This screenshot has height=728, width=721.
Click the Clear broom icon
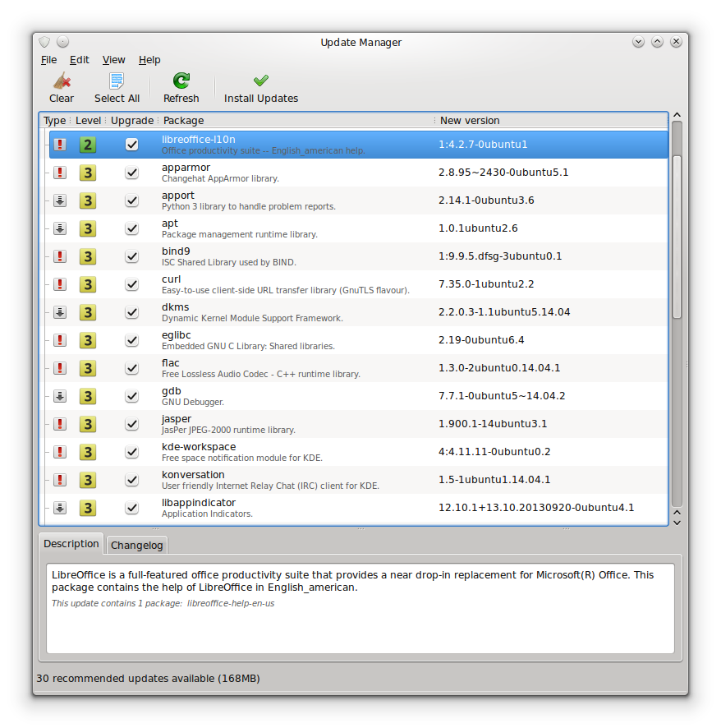(62, 81)
